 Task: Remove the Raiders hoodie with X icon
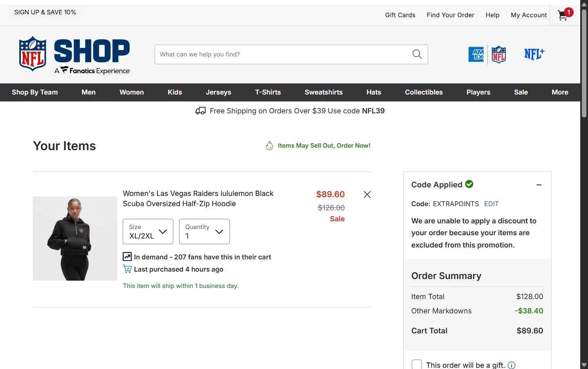click(x=367, y=195)
